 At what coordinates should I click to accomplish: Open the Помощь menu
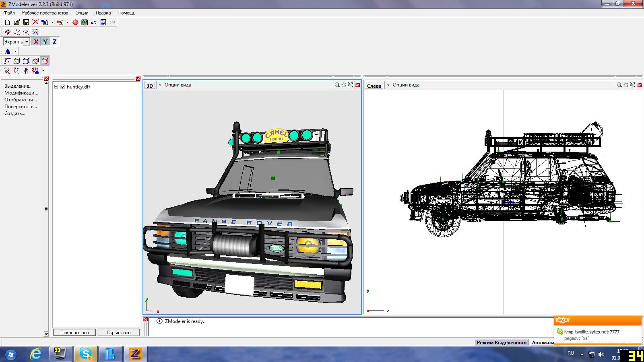(x=127, y=13)
